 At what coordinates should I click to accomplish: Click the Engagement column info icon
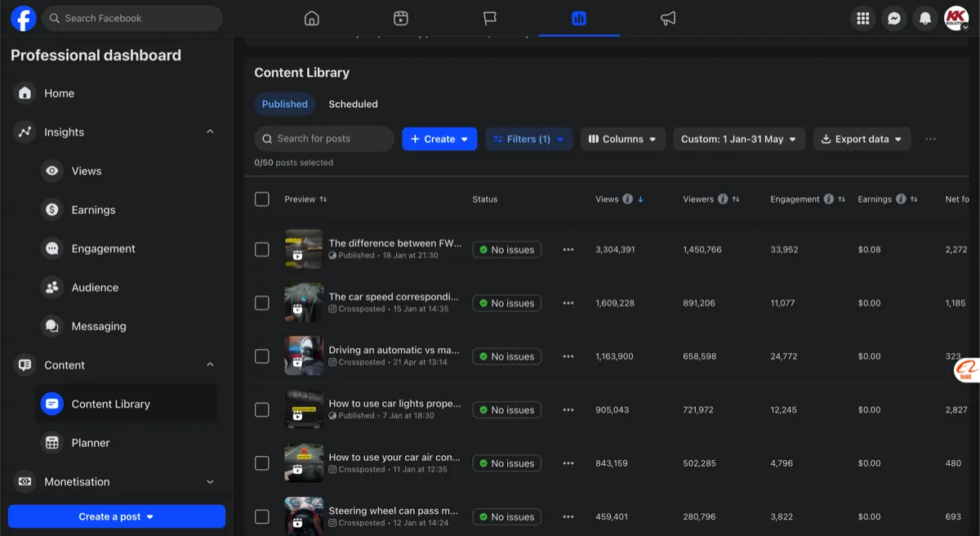829,199
